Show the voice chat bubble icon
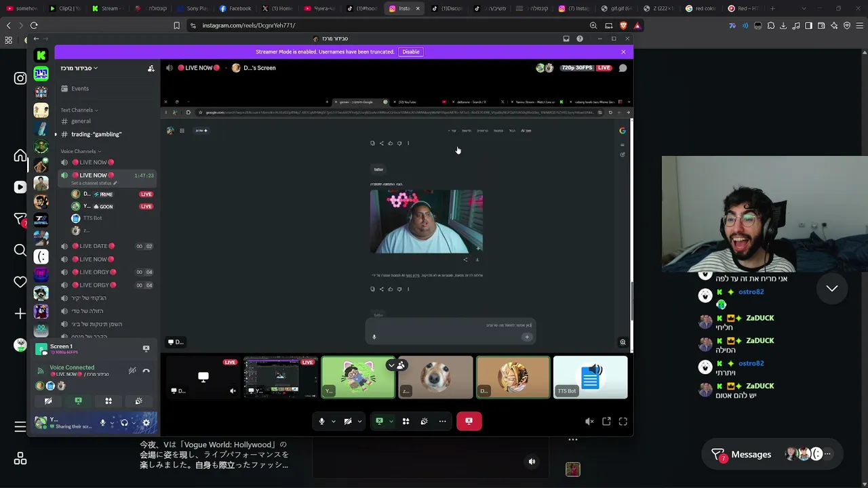Image resolution: width=868 pixels, height=488 pixels. tap(623, 68)
